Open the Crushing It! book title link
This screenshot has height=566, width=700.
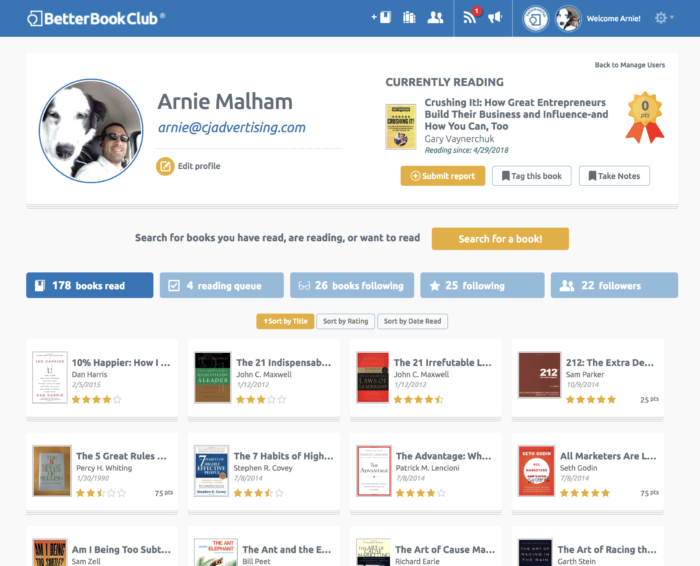(516, 114)
